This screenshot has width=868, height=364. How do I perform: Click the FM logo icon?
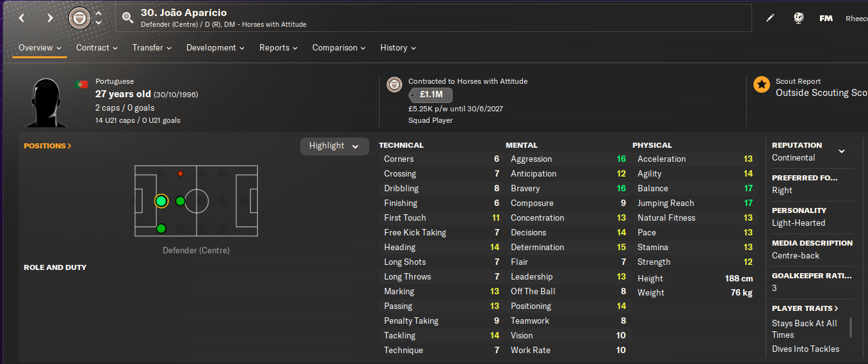(x=826, y=18)
